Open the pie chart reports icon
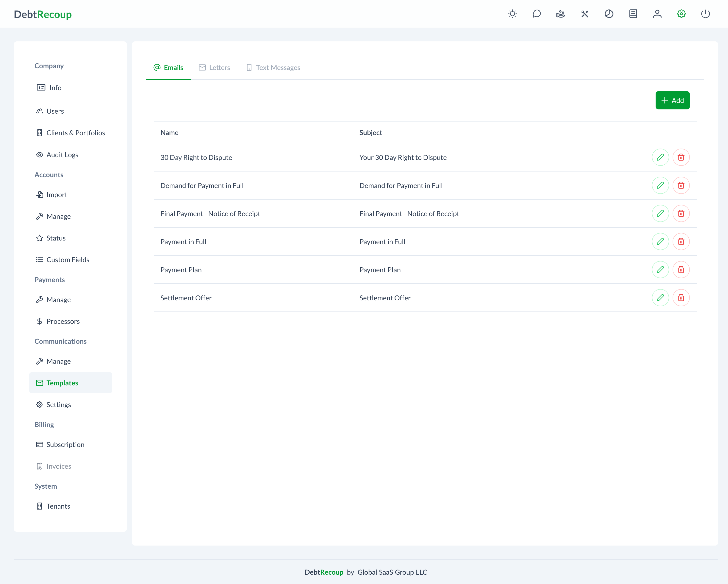This screenshot has width=728, height=584. click(609, 14)
